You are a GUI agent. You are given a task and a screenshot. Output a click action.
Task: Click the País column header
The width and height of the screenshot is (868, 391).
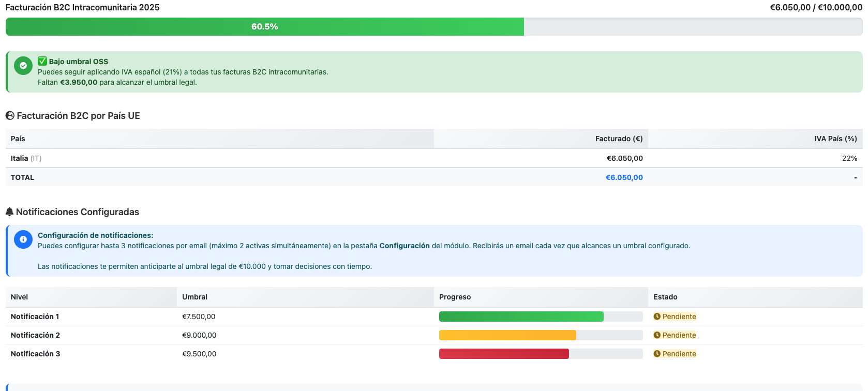18,139
